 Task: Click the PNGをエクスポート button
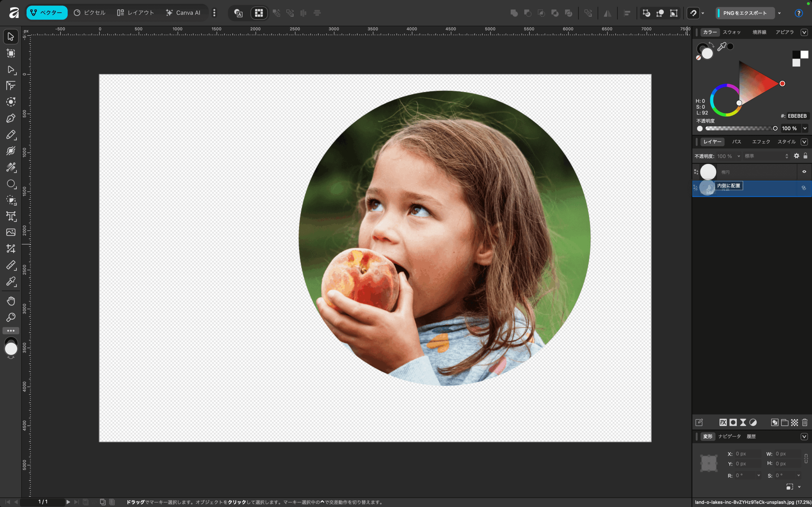coord(744,13)
